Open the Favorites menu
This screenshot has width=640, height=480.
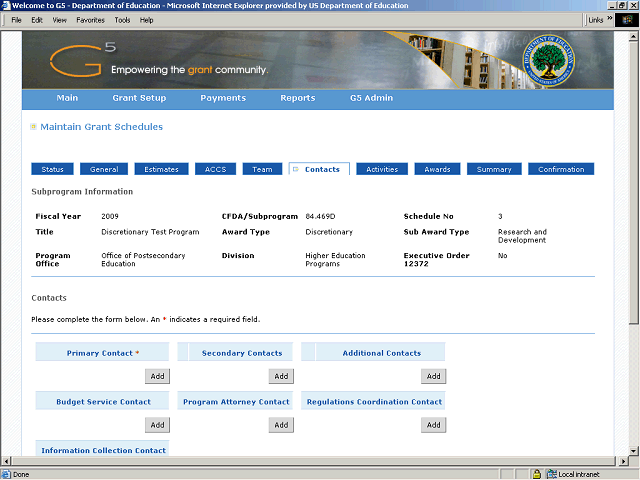pyautogui.click(x=90, y=20)
